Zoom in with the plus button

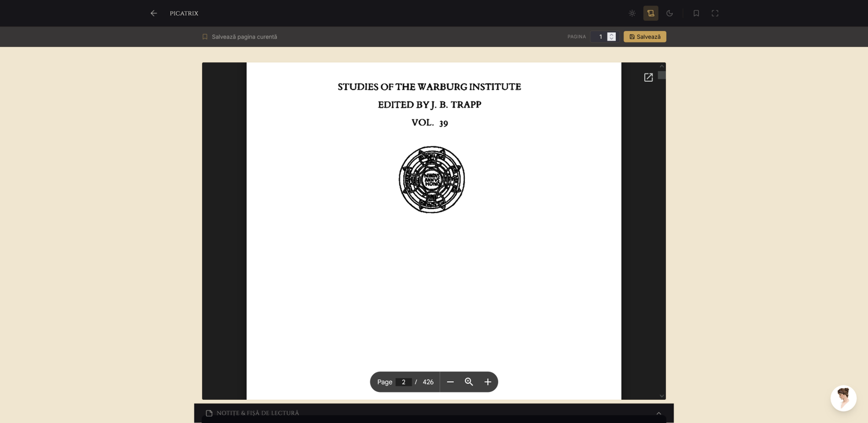click(x=488, y=382)
